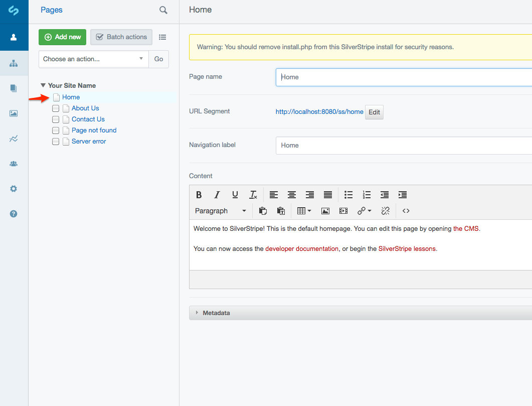
Task: Increase indent of text
Action: pos(403,195)
